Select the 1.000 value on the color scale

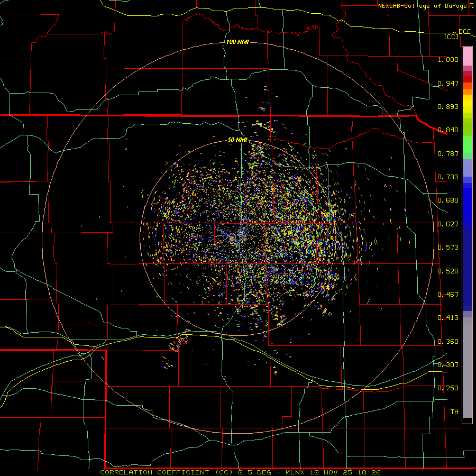[448, 59]
